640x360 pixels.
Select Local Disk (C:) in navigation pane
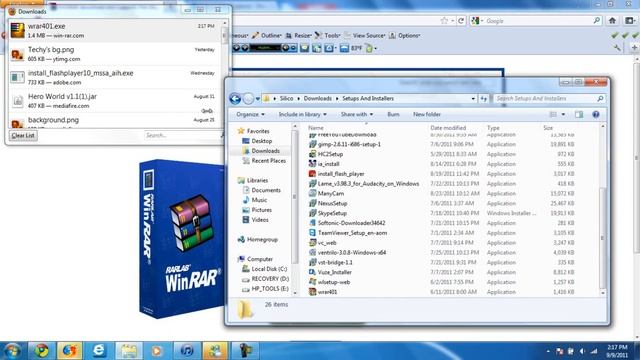264,269
